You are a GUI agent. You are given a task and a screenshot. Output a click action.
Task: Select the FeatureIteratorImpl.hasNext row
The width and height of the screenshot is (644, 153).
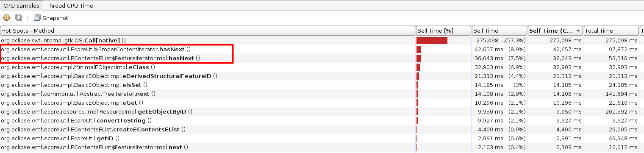pyautogui.click(x=322, y=58)
